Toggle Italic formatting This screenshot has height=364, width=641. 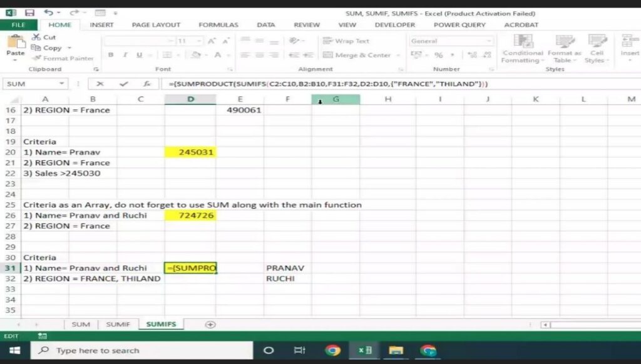125,55
